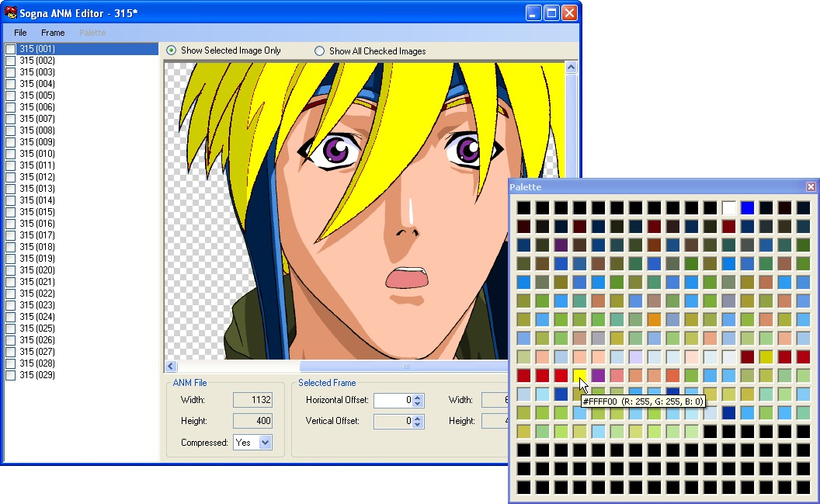
Task: Click the image preview scroll-left arrow
Action: [171, 367]
